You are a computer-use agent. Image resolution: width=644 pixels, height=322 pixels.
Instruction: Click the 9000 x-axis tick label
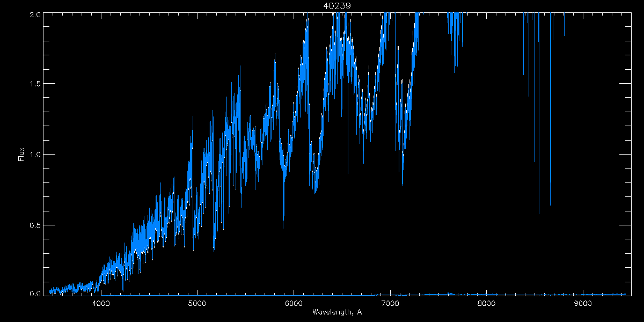click(583, 303)
